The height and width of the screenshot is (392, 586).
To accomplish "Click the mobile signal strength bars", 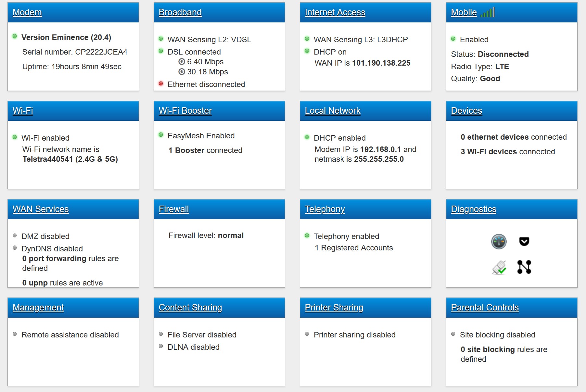I will (488, 12).
